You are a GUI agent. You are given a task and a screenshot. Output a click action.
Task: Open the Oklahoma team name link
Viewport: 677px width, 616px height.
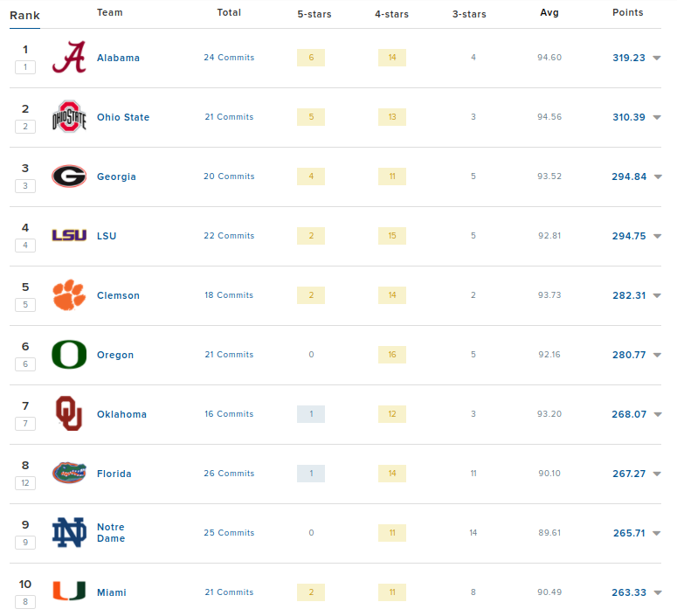[x=121, y=414]
